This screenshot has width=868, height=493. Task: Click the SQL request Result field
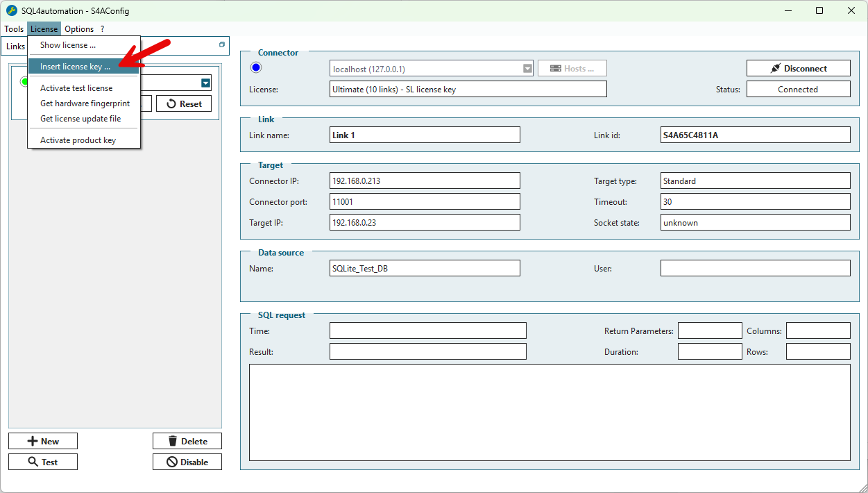(428, 351)
